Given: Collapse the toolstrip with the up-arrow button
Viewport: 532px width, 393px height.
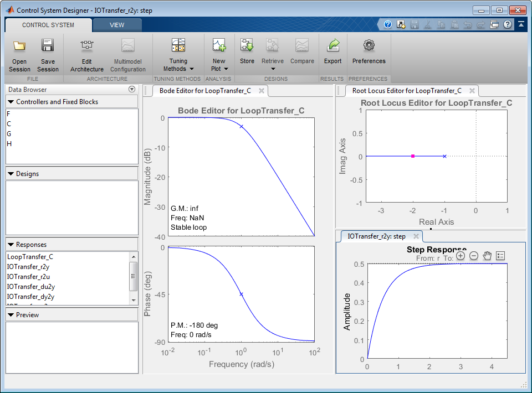Looking at the screenshot, I should pos(521,24).
